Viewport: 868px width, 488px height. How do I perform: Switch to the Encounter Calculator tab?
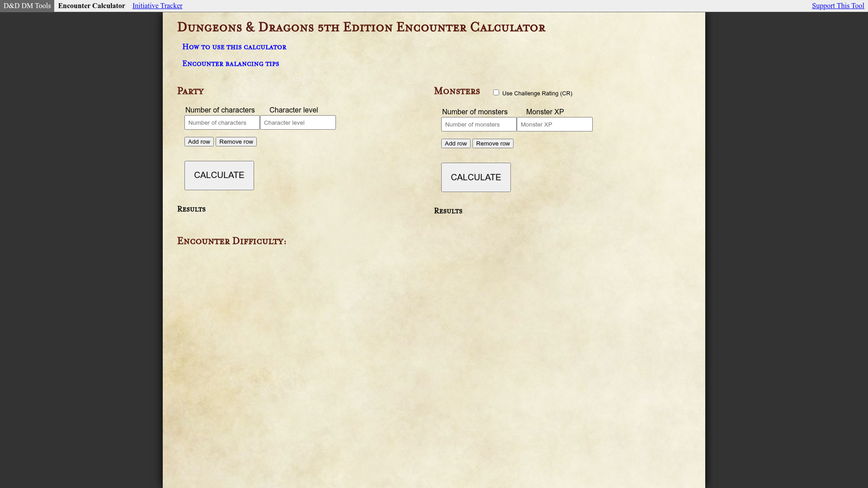(91, 5)
